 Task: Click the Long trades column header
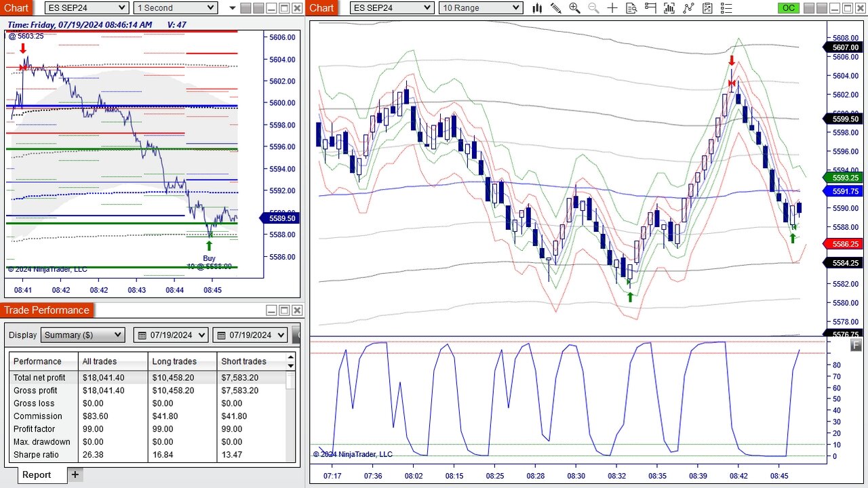[x=182, y=361]
